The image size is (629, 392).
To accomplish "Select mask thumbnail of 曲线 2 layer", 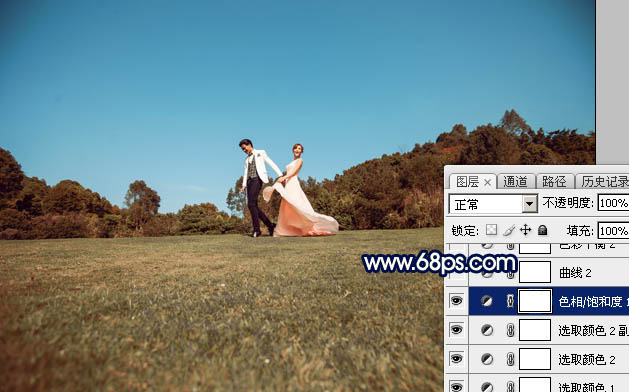I will [x=535, y=272].
